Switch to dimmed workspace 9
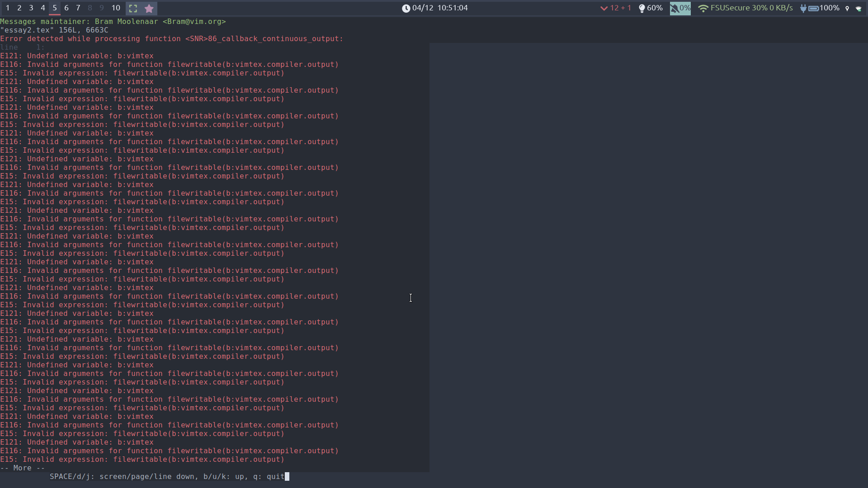868x488 pixels. [x=102, y=8]
